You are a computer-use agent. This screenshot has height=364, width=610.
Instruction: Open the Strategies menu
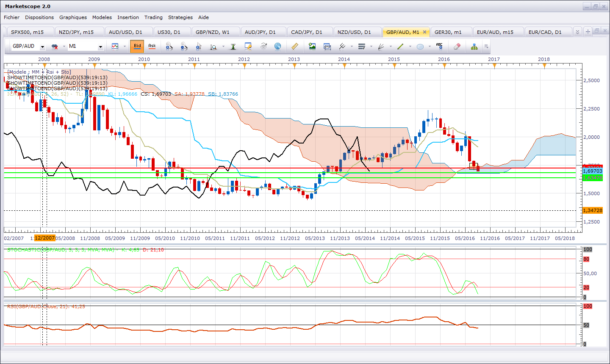pyautogui.click(x=180, y=17)
